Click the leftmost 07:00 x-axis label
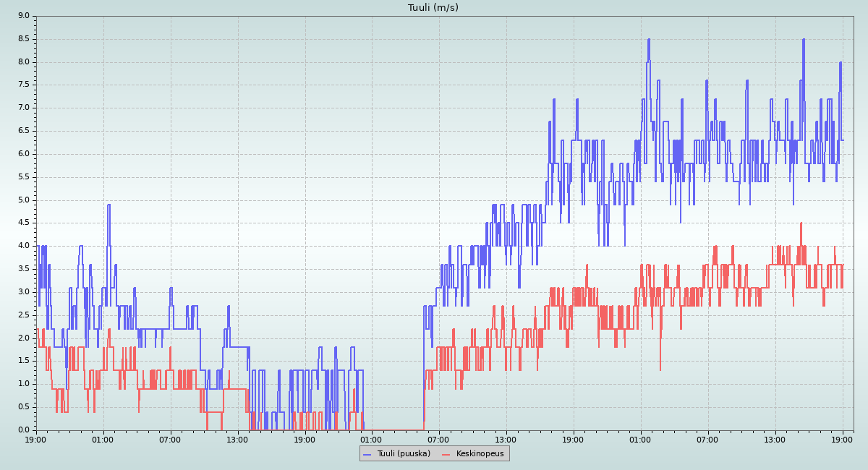Image resolution: width=868 pixels, height=470 pixels. pos(171,439)
